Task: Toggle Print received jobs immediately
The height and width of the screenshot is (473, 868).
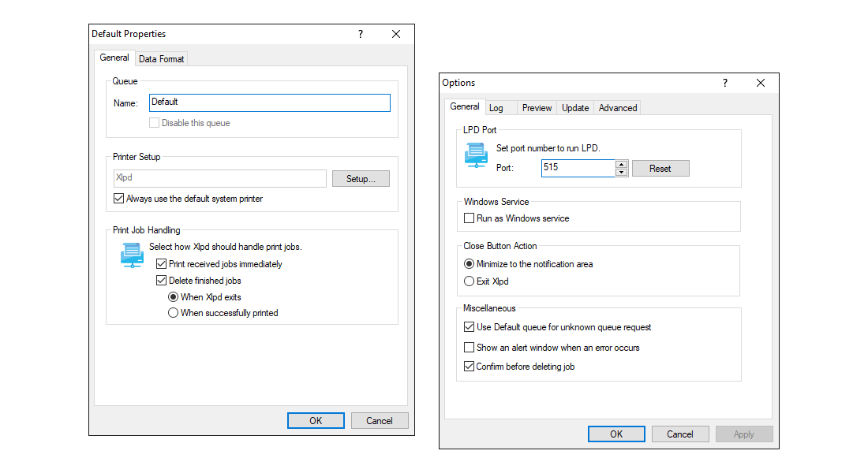Action: pos(162,264)
